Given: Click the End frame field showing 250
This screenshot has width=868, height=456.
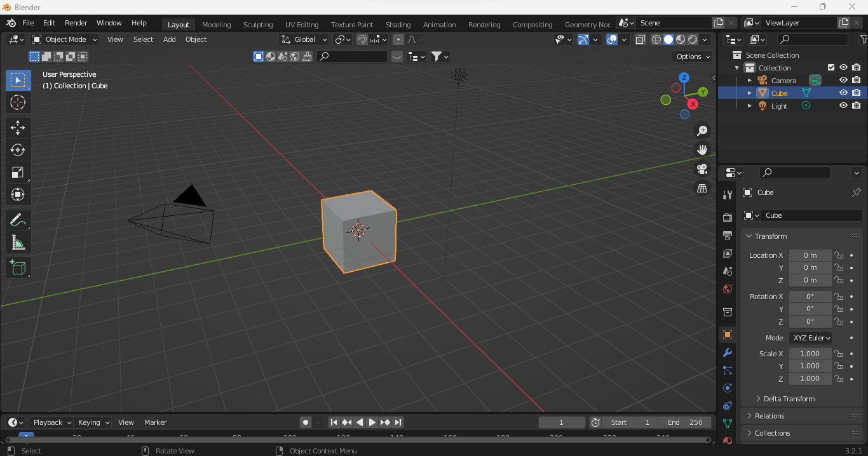Looking at the screenshot, I should 685,422.
